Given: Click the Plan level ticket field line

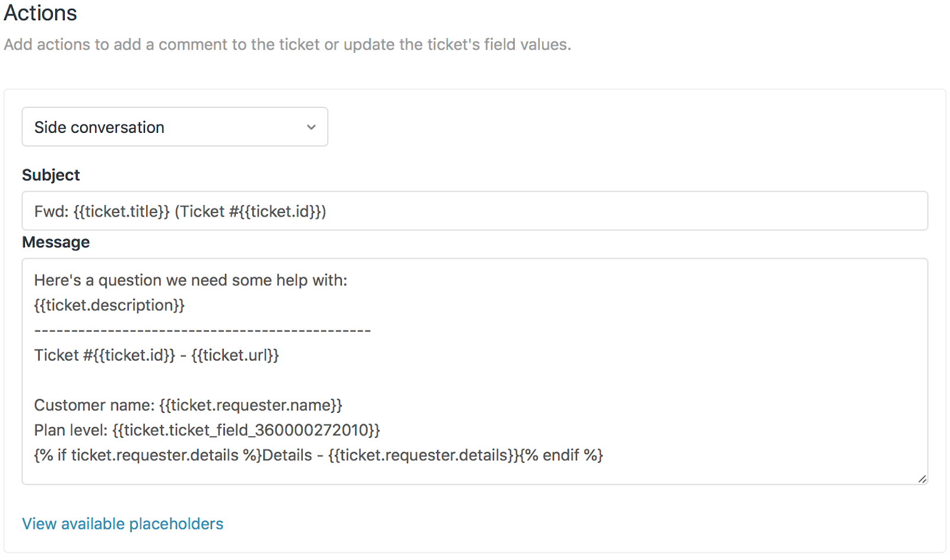Looking at the screenshot, I should click(x=207, y=430).
